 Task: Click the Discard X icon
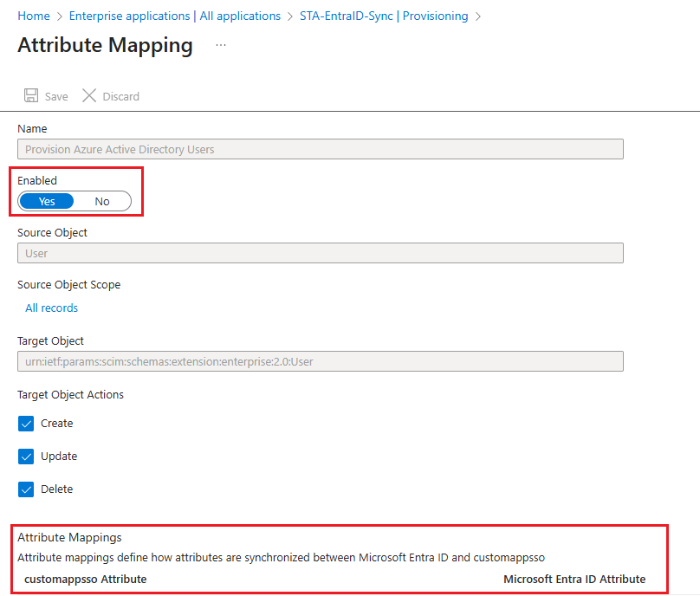[89, 96]
